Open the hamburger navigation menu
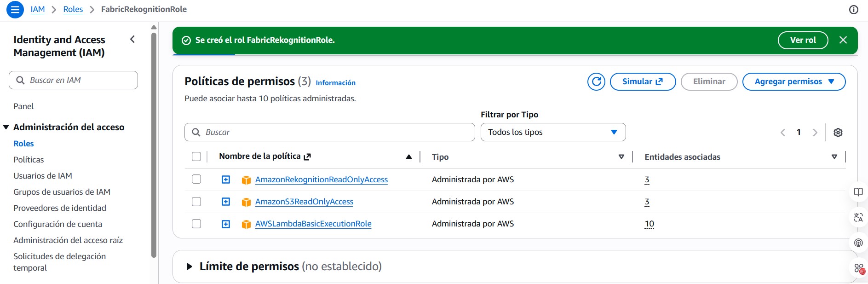This screenshot has height=284, width=868. [15, 9]
